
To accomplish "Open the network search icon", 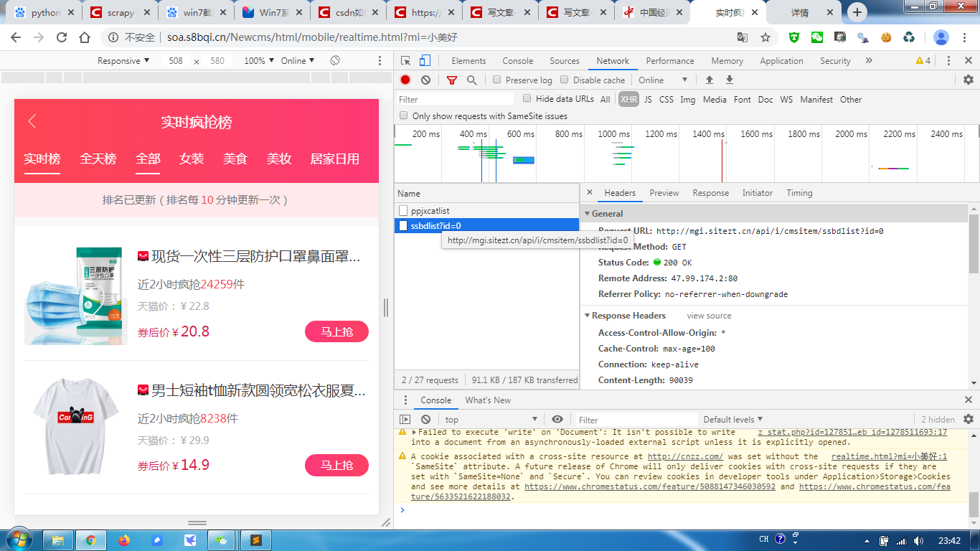I will (x=471, y=80).
